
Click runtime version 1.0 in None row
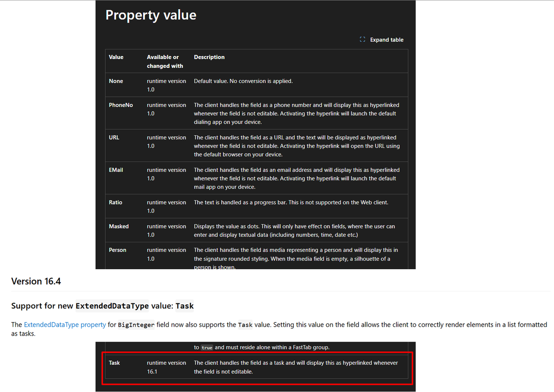point(167,85)
